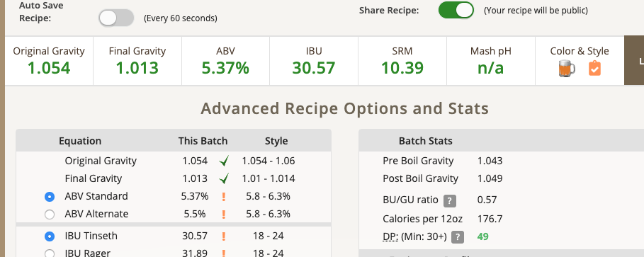Viewport: 644px width, 257px height.
Task: Select the IBU Tinseth radio button
Action: click(x=50, y=236)
